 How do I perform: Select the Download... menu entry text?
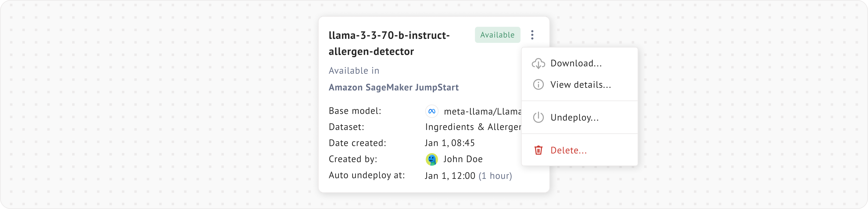576,63
